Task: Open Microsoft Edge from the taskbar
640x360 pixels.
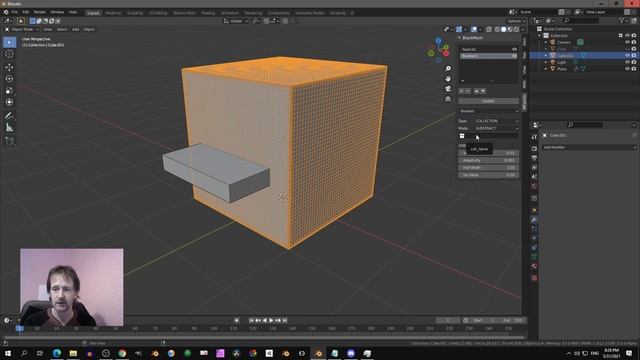Action: pos(57,353)
